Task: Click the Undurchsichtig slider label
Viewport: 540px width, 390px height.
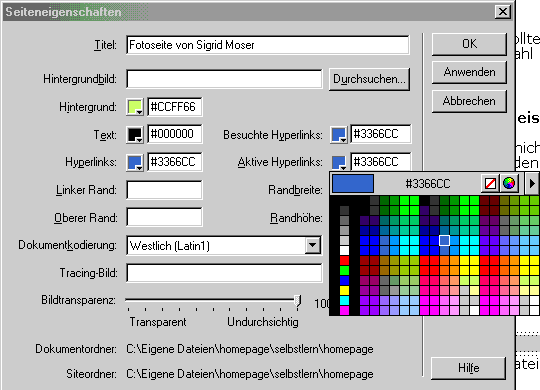Action: (263, 322)
